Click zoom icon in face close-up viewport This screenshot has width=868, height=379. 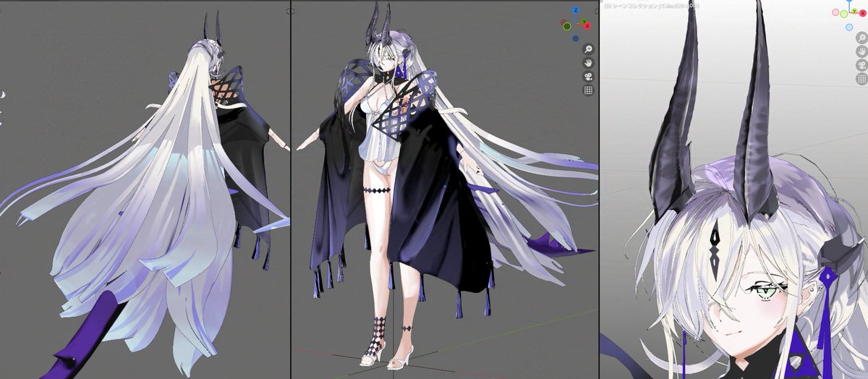tap(862, 38)
